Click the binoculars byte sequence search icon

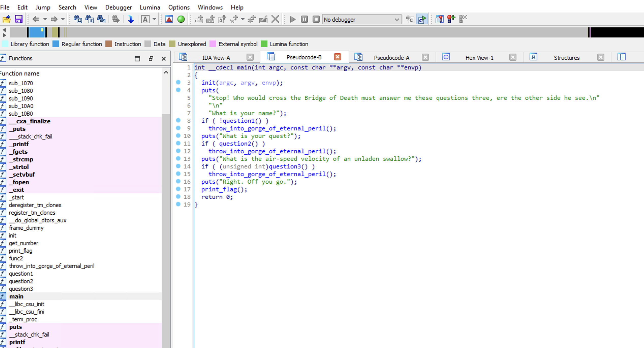click(101, 19)
